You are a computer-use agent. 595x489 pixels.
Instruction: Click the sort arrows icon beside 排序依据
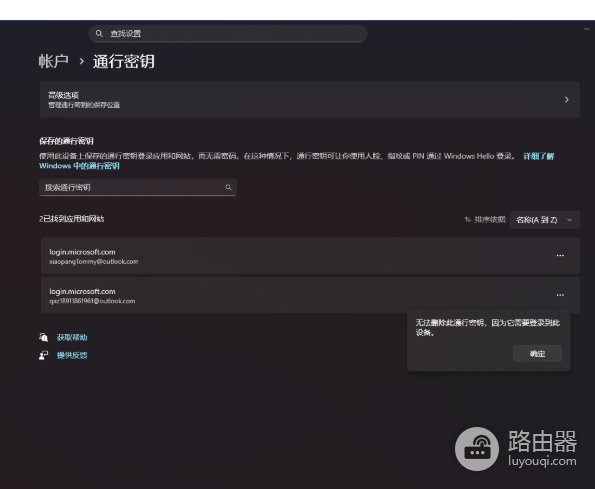468,219
